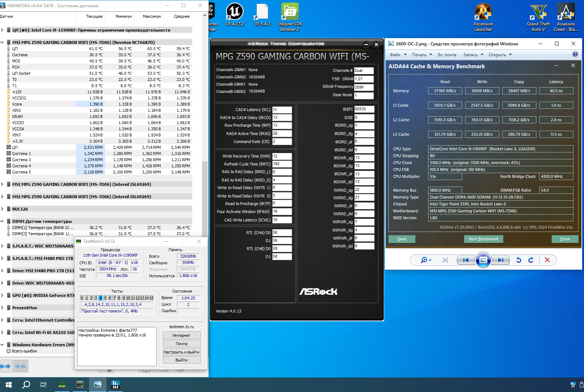Go to the next image in photo viewer
This screenshot has width=584, height=392.
(500, 260)
